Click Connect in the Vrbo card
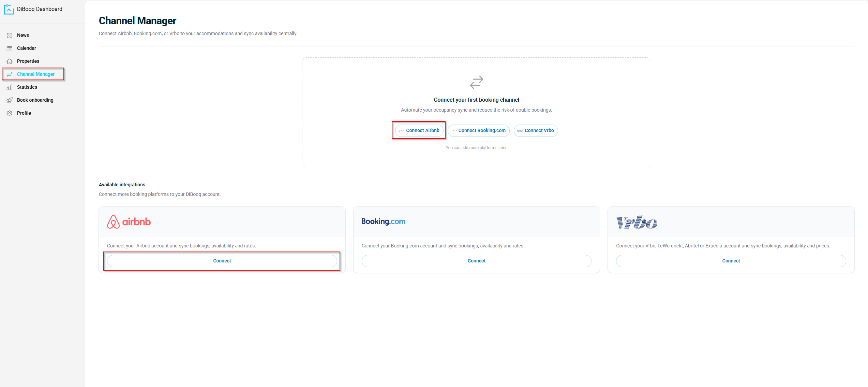This screenshot has height=387, width=868. 731,261
